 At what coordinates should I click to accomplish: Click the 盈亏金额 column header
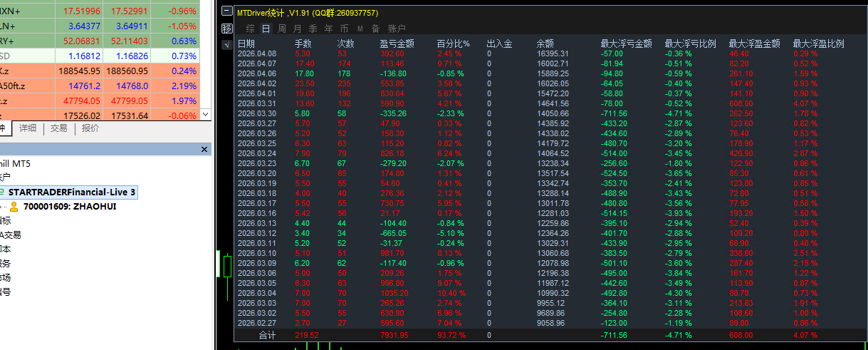click(397, 43)
